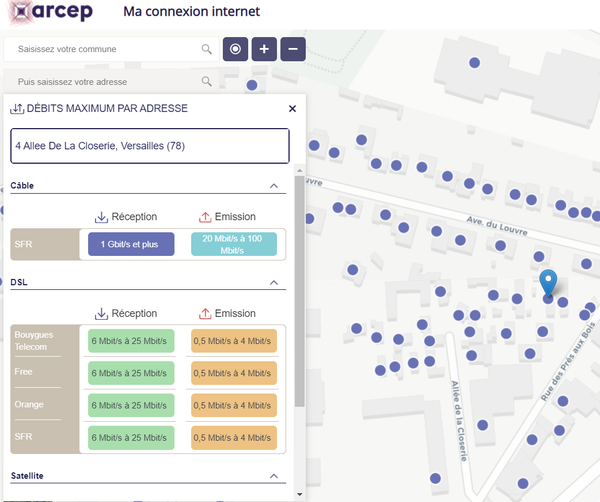Click the arcep logo
This screenshot has width=600, height=502.
[51, 12]
